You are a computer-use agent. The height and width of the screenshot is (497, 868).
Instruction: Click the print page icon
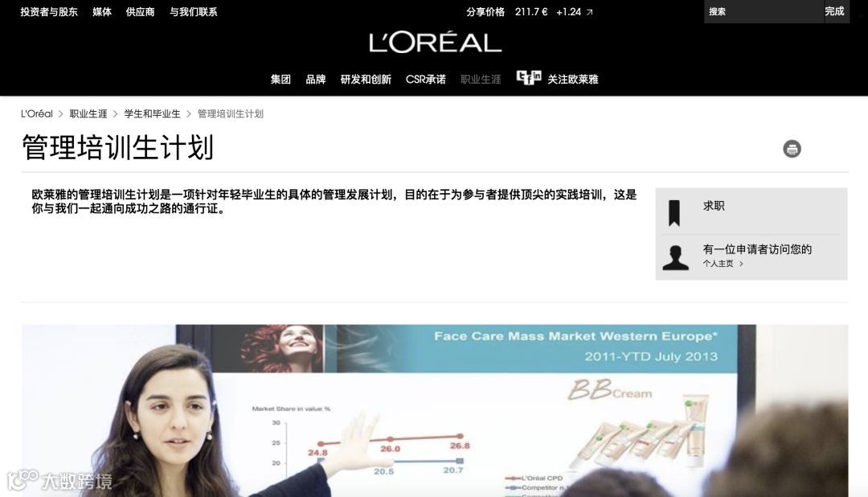tap(792, 149)
